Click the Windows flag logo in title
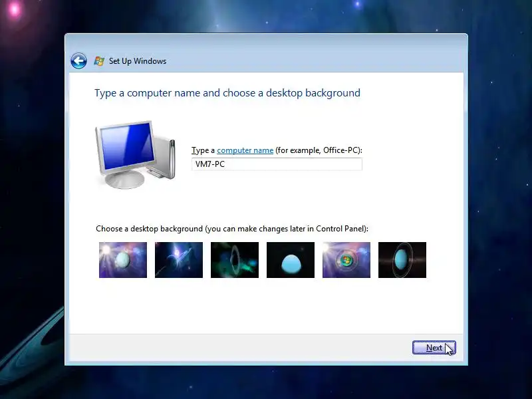This screenshot has width=532, height=399. click(99, 61)
